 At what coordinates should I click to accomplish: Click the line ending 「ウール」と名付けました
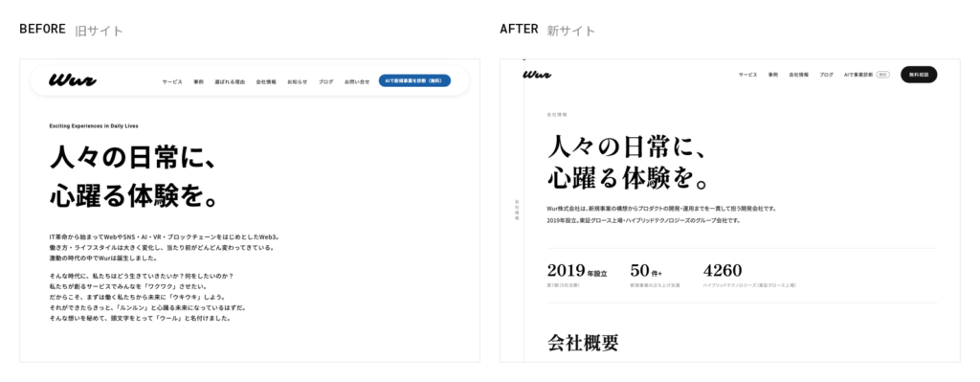coord(141,318)
